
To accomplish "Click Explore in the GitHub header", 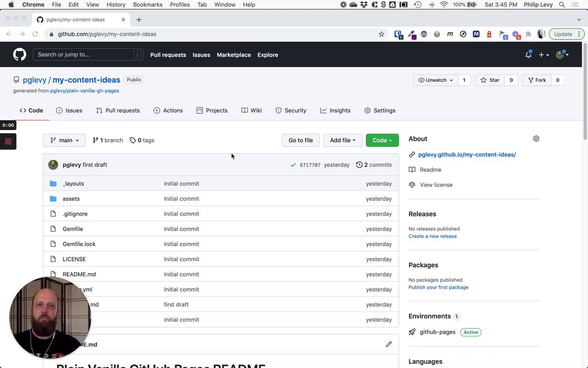I will tap(268, 55).
